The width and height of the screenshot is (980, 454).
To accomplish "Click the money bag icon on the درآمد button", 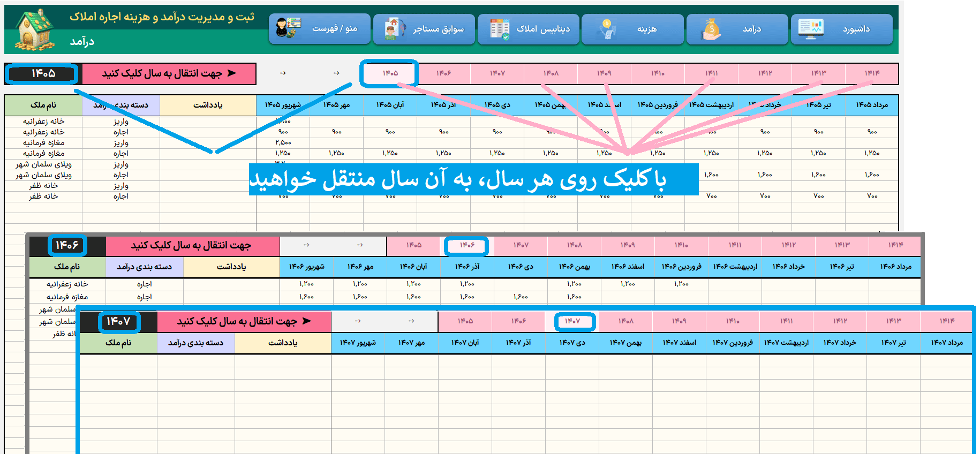I will (711, 29).
